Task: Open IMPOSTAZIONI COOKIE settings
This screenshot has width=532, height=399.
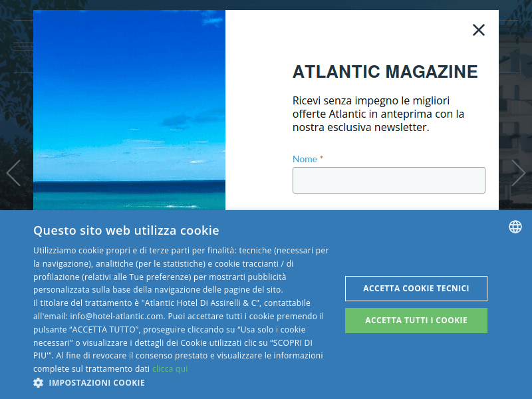Action: coord(96,382)
